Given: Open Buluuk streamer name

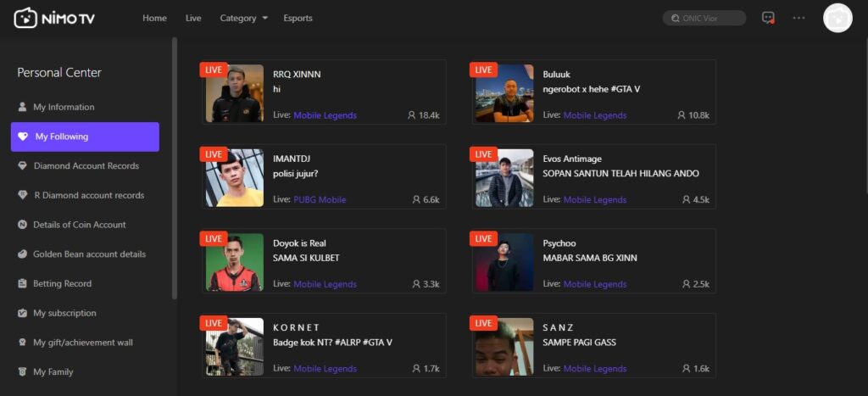Looking at the screenshot, I should pyautogui.click(x=556, y=75).
